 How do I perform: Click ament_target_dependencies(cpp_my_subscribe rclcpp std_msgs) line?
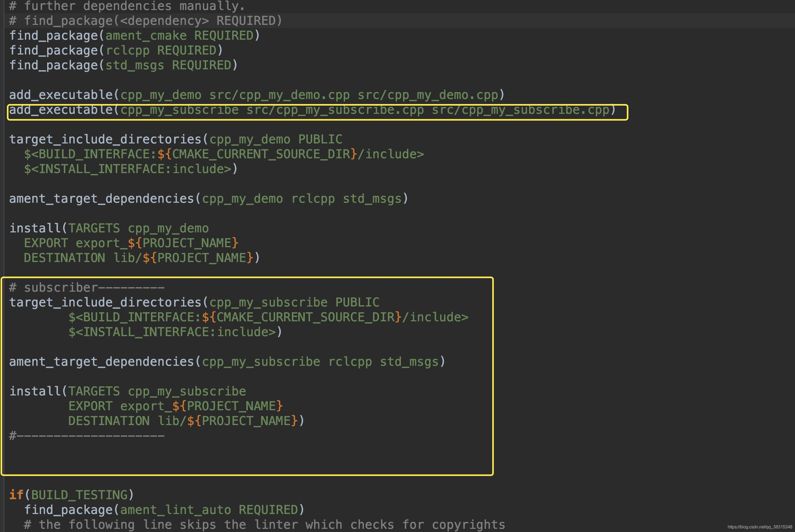point(227,362)
